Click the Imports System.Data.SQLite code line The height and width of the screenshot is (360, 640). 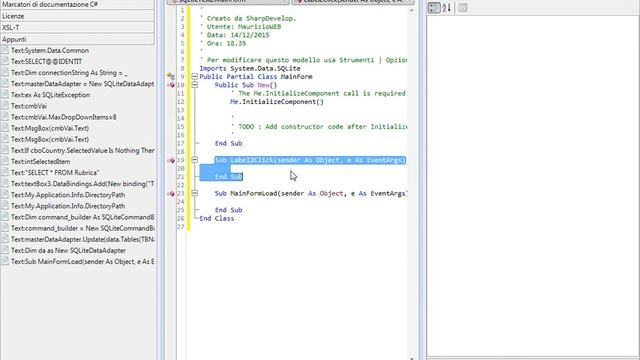(250, 68)
